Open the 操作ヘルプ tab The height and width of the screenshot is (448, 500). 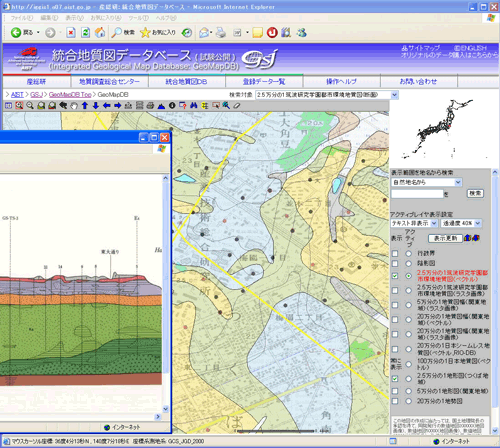tap(341, 81)
